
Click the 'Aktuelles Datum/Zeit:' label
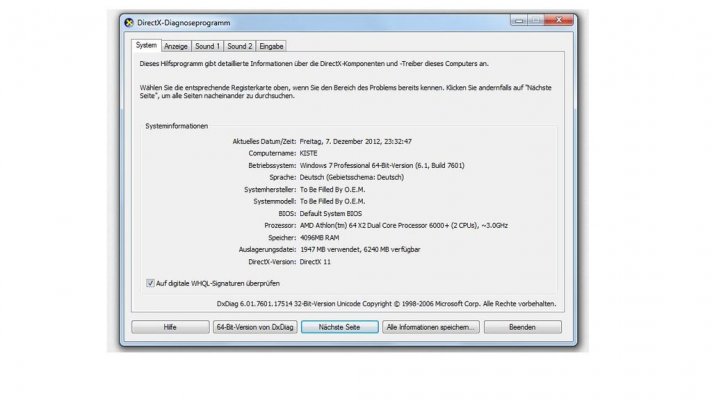(x=264, y=141)
